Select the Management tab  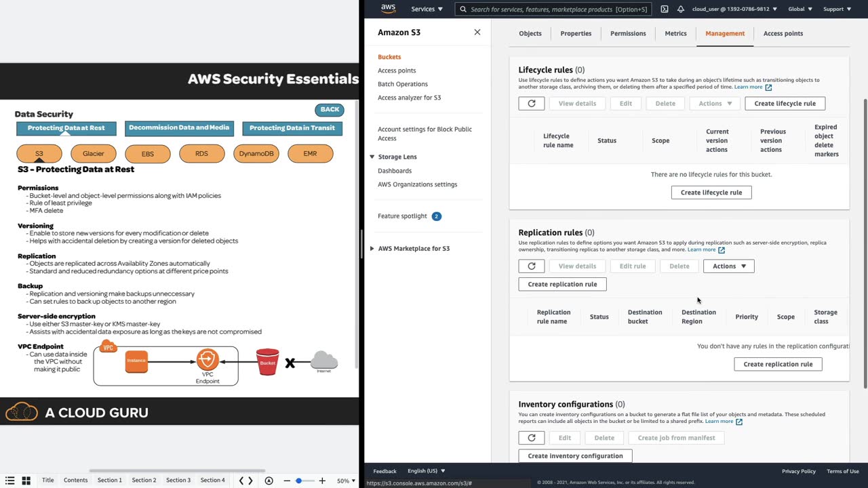tap(725, 33)
